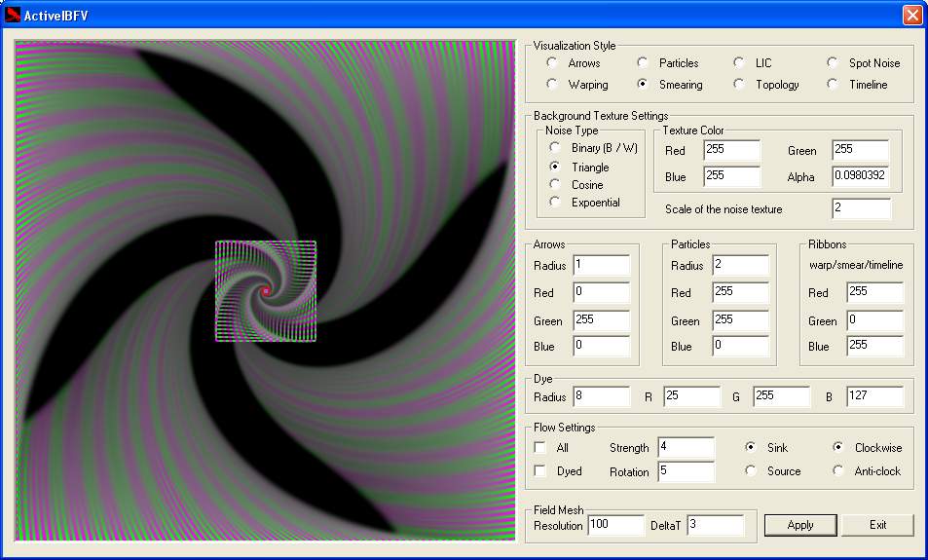The image size is (928, 560).
Task: Select Anti-clock rotation direction
Action: pos(838,471)
